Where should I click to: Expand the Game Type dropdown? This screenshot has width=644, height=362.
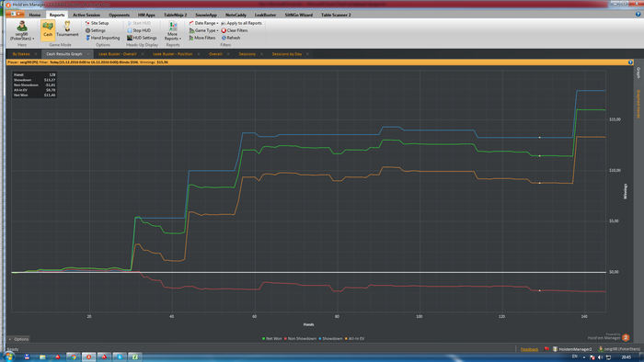203,30
